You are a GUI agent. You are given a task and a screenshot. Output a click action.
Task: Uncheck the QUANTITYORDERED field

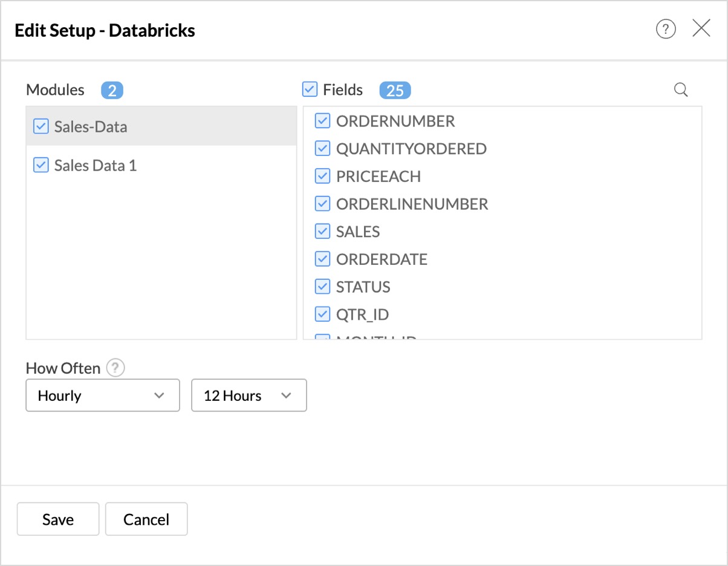(x=322, y=149)
